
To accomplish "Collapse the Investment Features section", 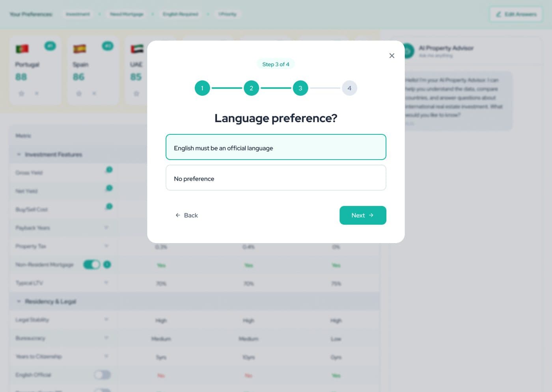I will point(19,154).
